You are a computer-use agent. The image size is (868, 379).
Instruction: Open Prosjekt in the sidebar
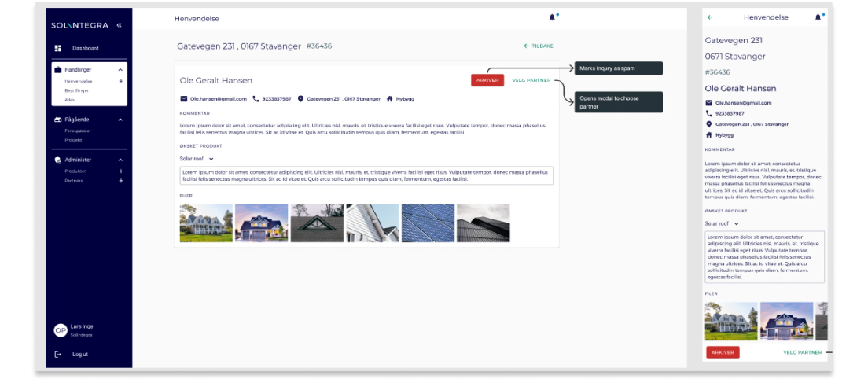[x=73, y=141]
